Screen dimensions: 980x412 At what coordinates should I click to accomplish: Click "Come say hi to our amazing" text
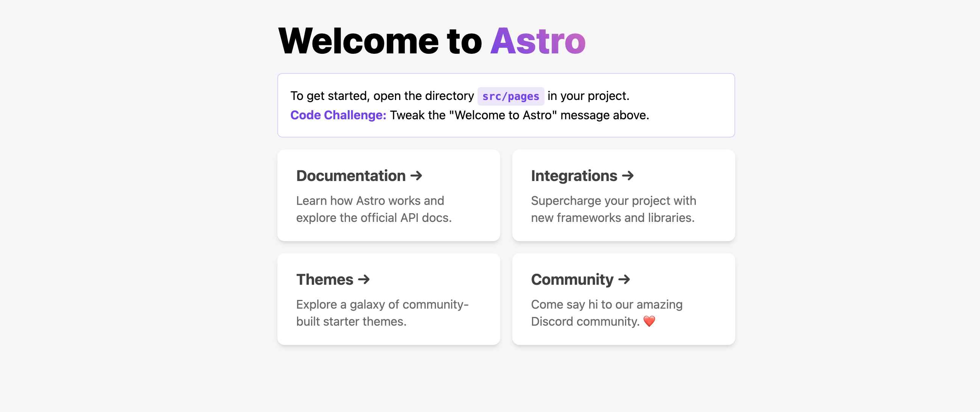click(x=607, y=304)
